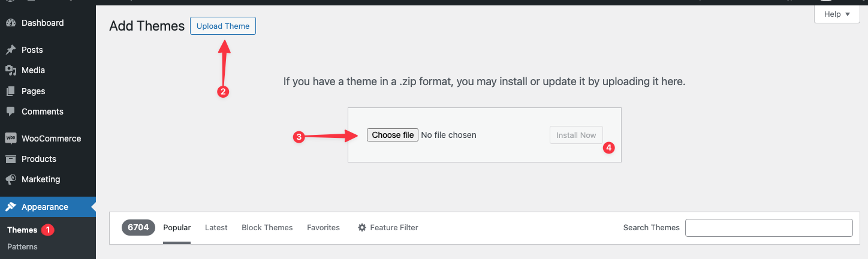Click the Pages icon in sidebar
The height and width of the screenshot is (259, 868).
click(x=11, y=91)
